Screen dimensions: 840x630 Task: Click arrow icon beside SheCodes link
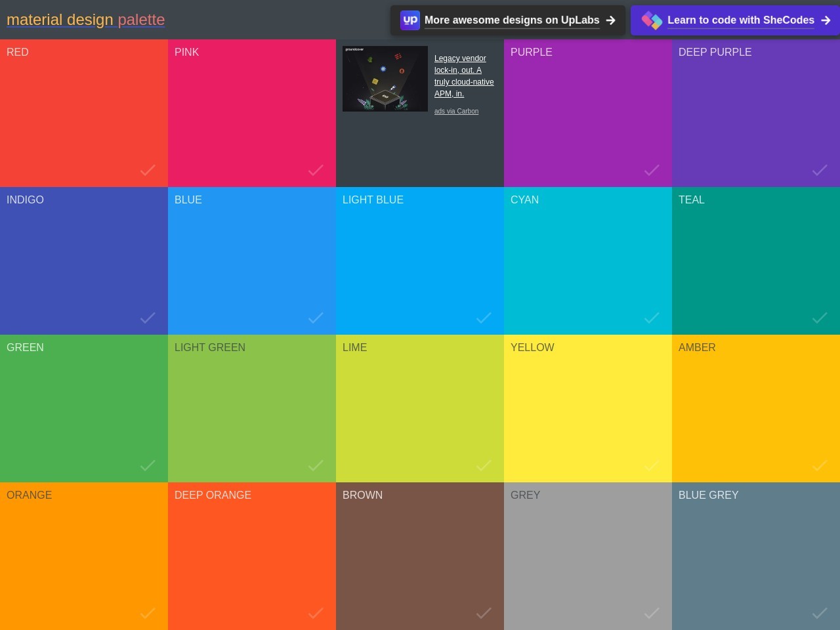pyautogui.click(x=826, y=20)
